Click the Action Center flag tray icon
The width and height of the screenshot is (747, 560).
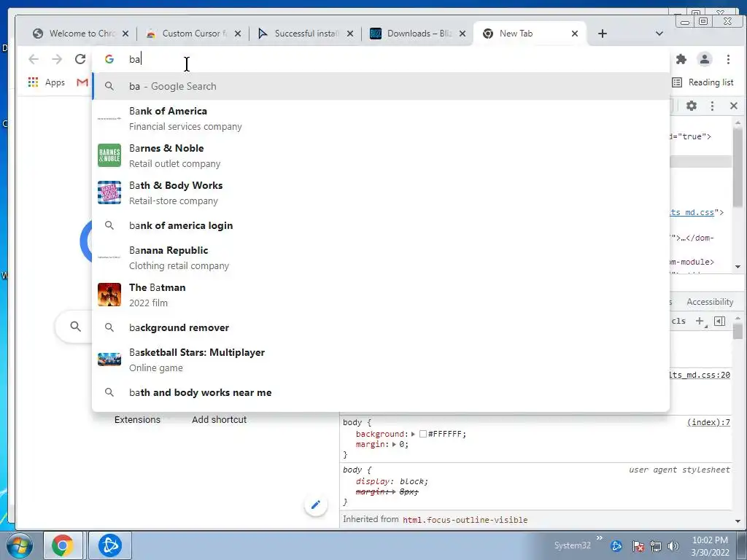[638, 546]
